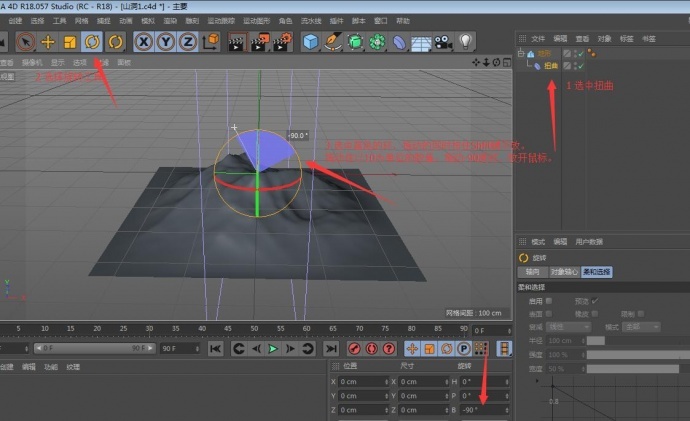Open the 创建 main menu
This screenshot has width=690, height=421.
coord(15,21)
